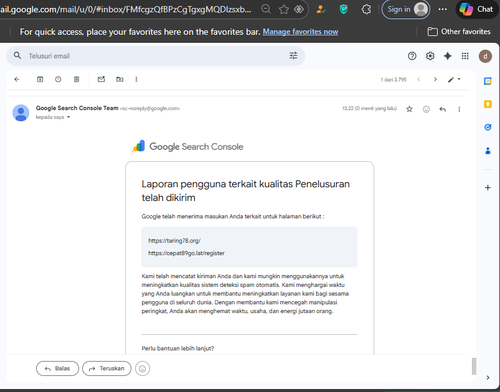Open Google Calendar side panel
500x392 pixels.
[488, 81]
